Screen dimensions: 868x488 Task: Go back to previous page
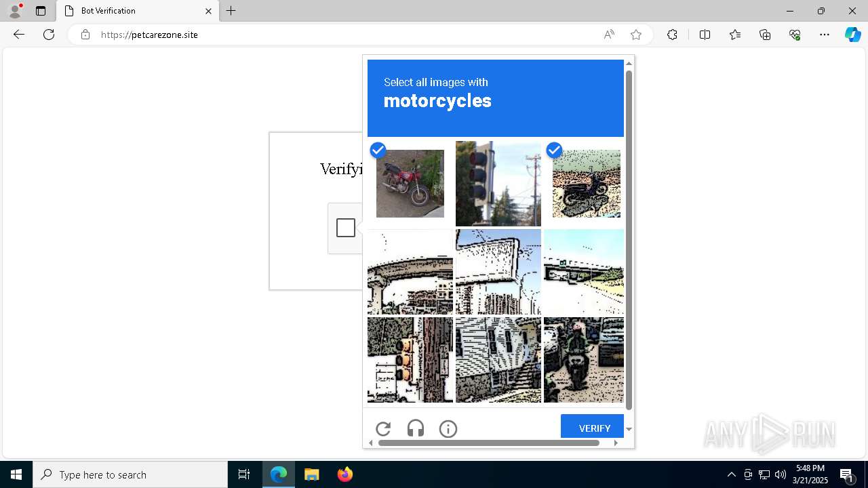click(19, 35)
